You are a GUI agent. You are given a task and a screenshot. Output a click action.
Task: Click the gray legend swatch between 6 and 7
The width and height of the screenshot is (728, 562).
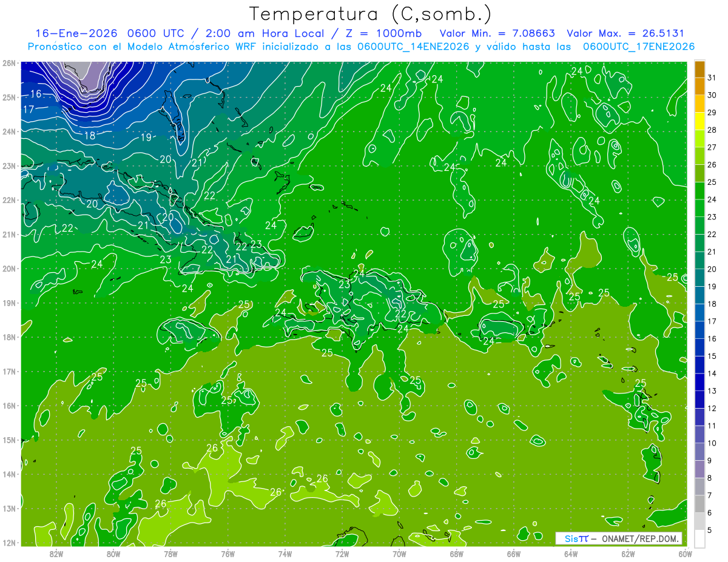click(699, 504)
